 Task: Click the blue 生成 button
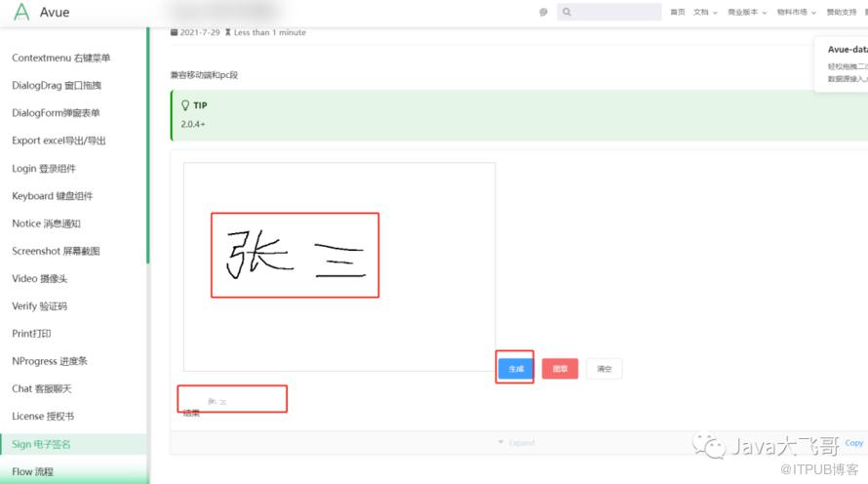516,369
